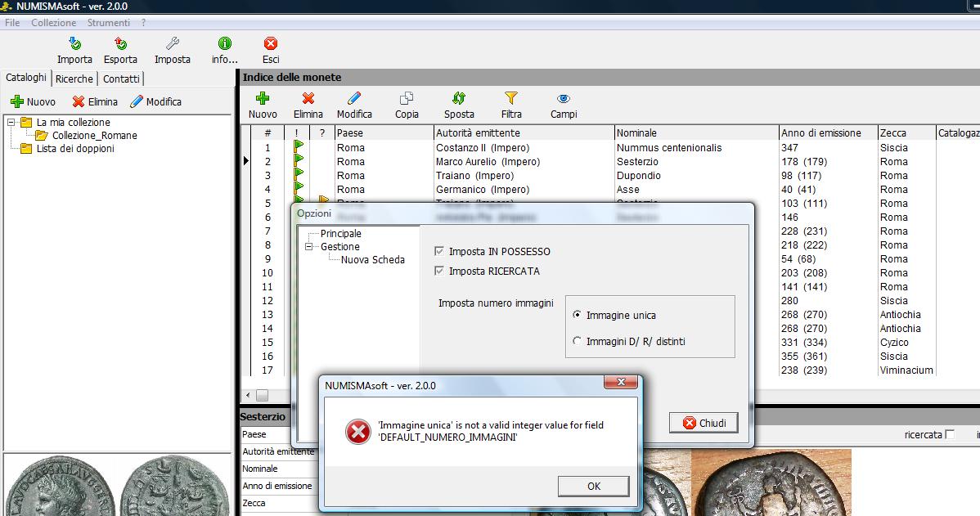Select Collezione_Romane folder

point(94,136)
